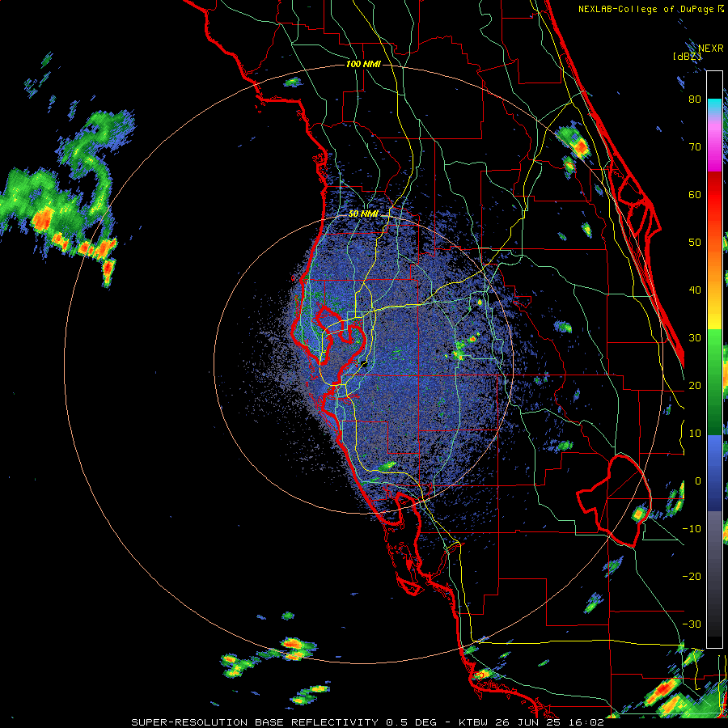This screenshot has height=728, width=728.
Task: Click the 50 NMI range ring label
Action: pyautogui.click(x=363, y=214)
